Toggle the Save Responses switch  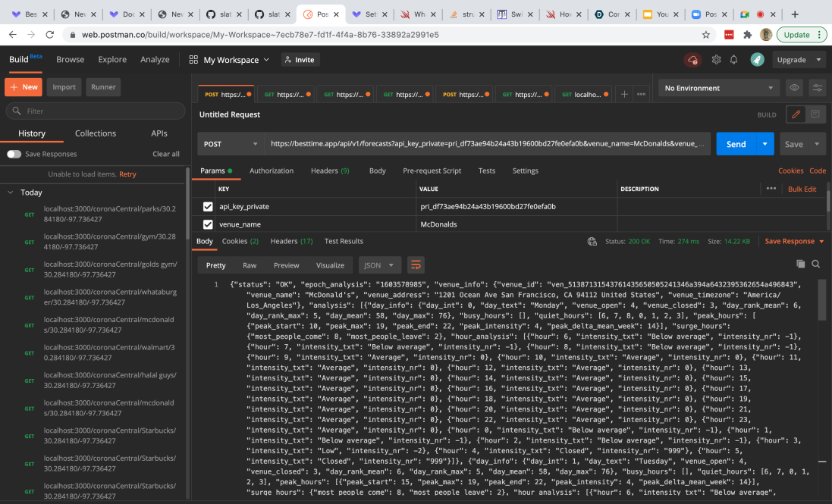click(x=14, y=154)
